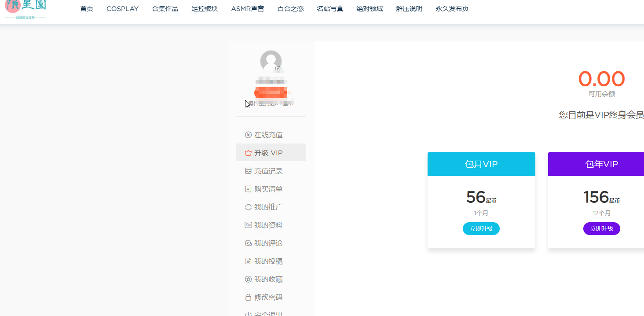The height and width of the screenshot is (316, 644).
Task: Click the 可用余额 label
Action: [602, 94]
